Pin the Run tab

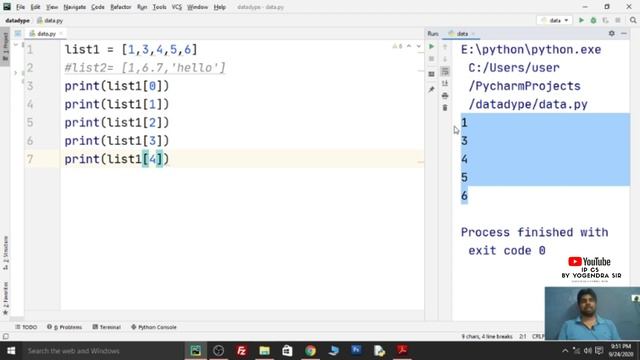click(431, 89)
